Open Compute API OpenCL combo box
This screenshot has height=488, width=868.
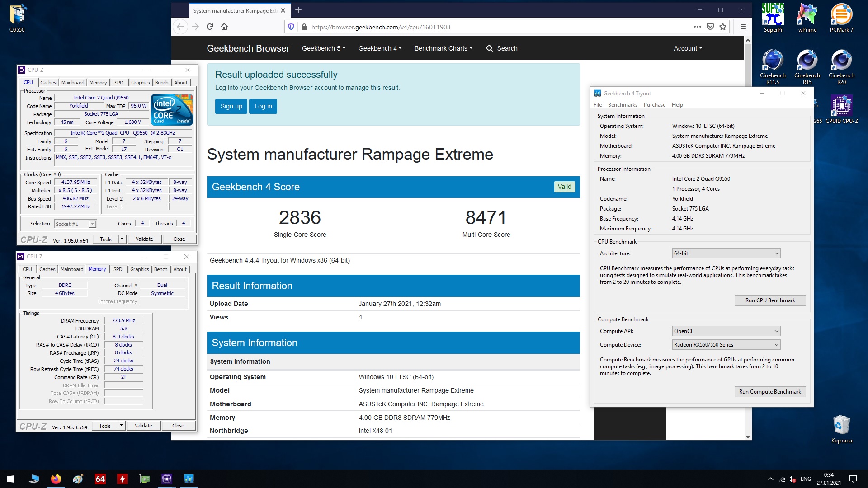[726, 331]
